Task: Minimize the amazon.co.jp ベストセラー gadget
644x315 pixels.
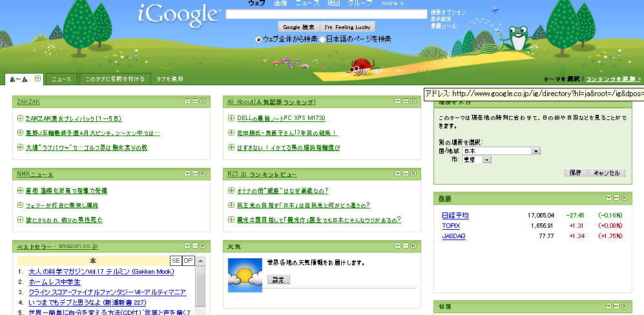Action: point(195,245)
